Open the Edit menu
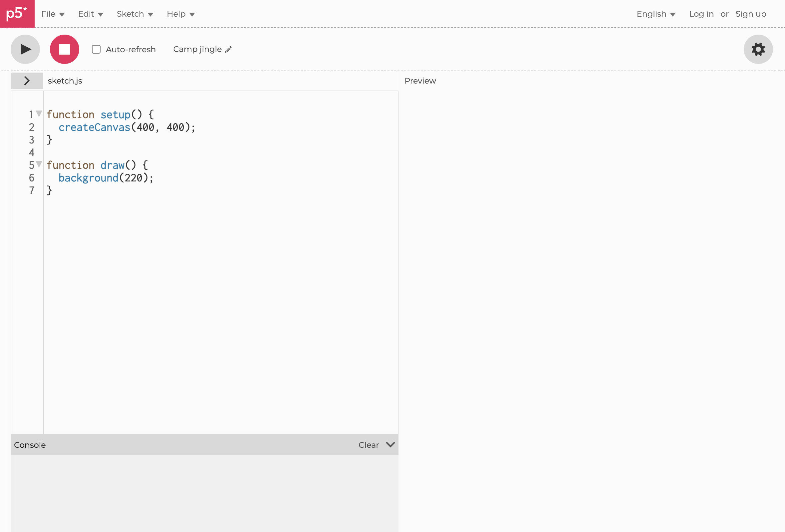785x532 pixels. click(x=91, y=14)
